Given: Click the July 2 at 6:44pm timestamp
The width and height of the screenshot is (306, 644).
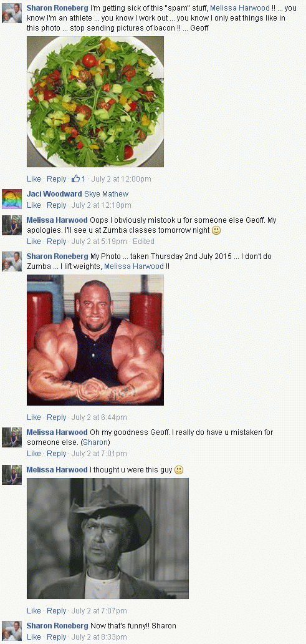Looking at the screenshot, I should pyautogui.click(x=99, y=417).
